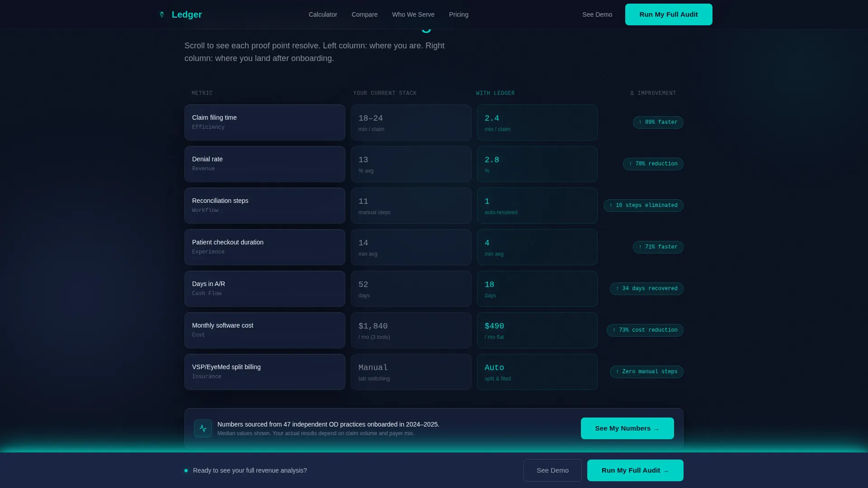This screenshot has height=488, width=868.
Task: Click the Ledger logo icon
Action: click(162, 14)
